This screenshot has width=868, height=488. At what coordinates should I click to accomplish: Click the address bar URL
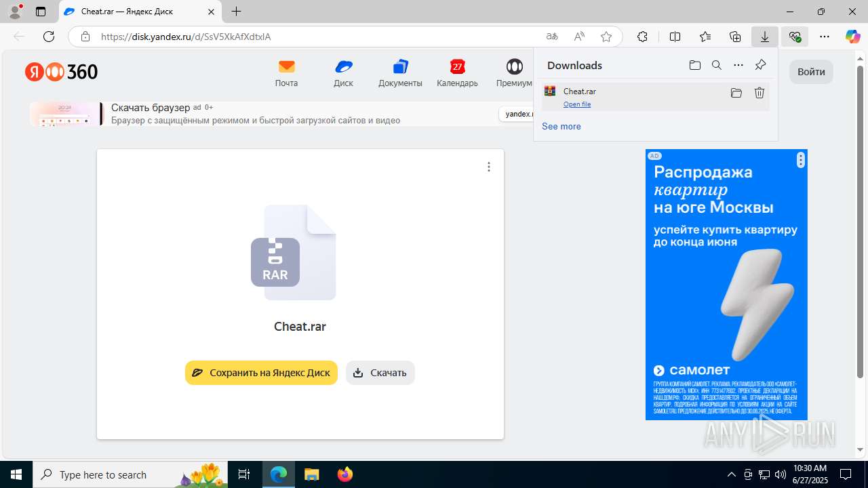186,37
